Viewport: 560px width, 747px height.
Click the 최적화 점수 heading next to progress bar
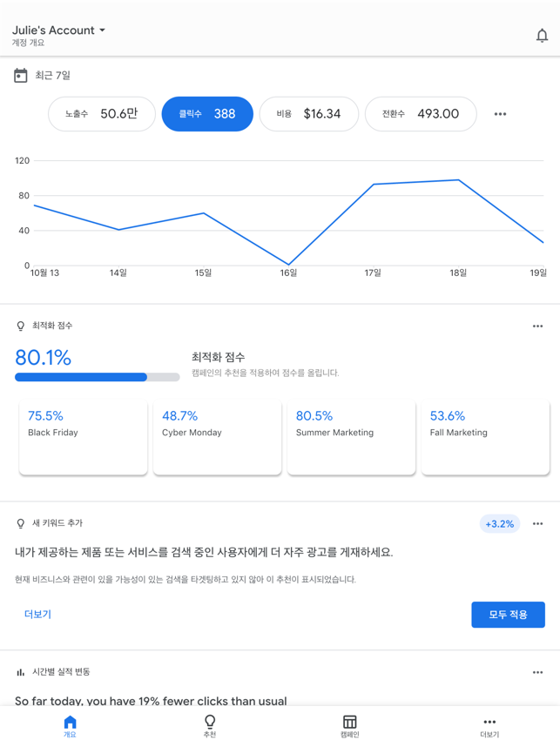219,357
